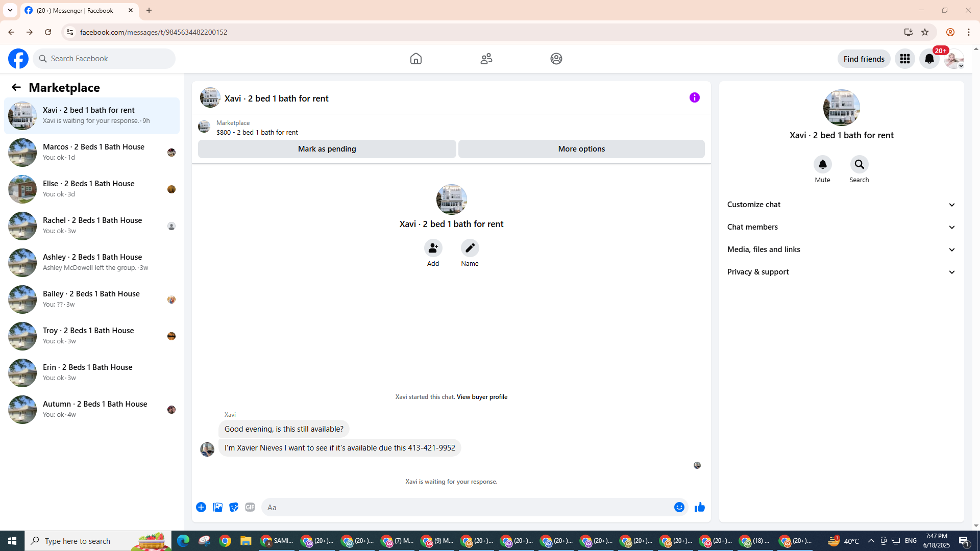The image size is (980, 551).
Task: Choose a sticker in composer
Action: pos(234,507)
